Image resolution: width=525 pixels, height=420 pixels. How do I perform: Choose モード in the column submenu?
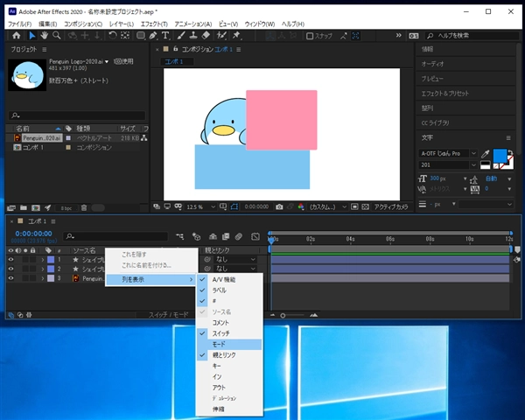point(229,344)
